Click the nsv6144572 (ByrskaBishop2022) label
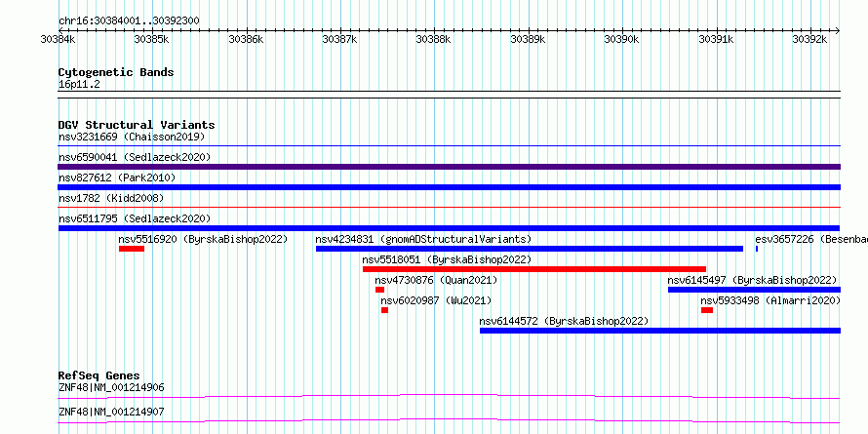868x434 pixels. 564,321
